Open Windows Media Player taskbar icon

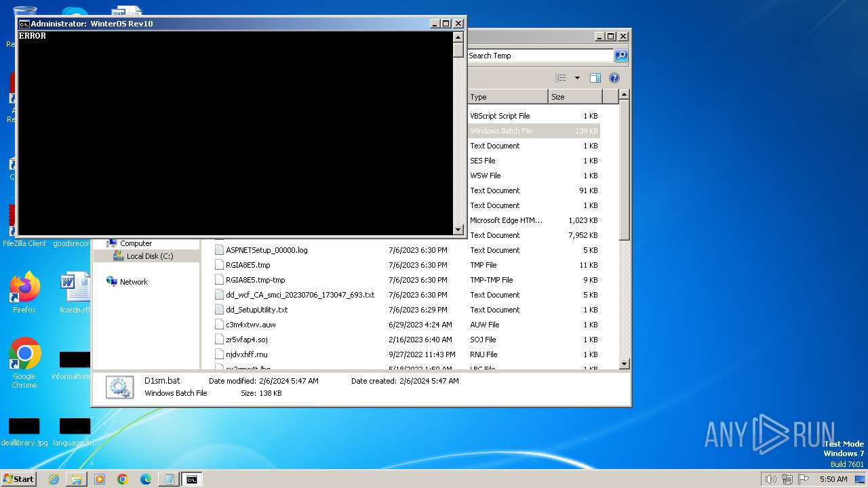pyautogui.click(x=100, y=479)
